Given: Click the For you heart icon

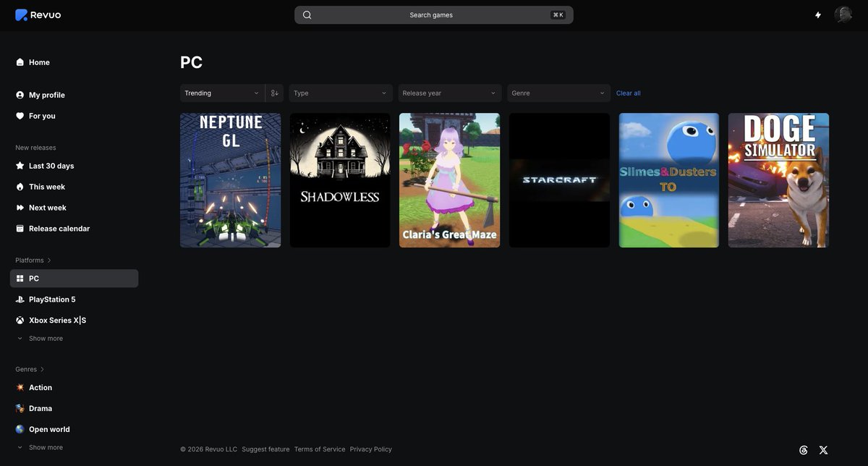Looking at the screenshot, I should click(x=20, y=116).
